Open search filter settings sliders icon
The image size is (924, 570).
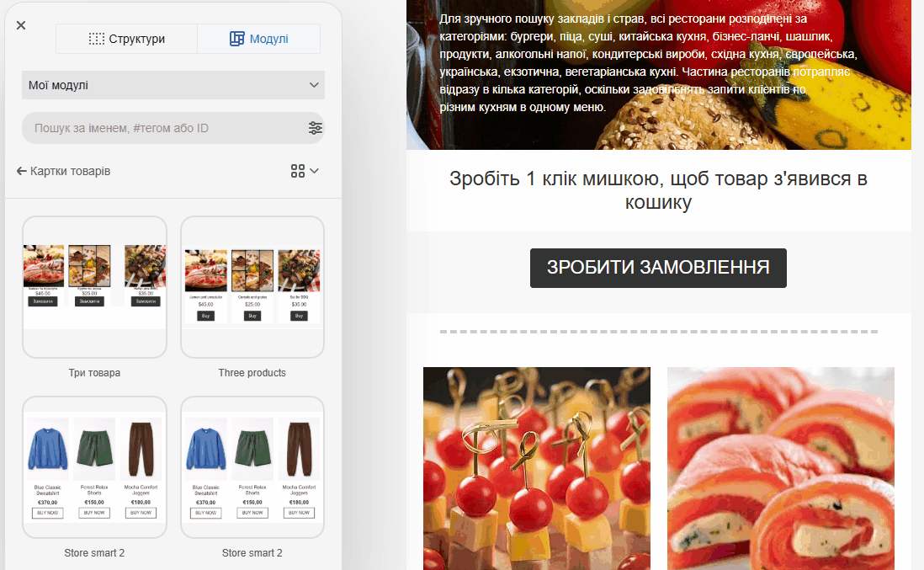[x=316, y=128]
